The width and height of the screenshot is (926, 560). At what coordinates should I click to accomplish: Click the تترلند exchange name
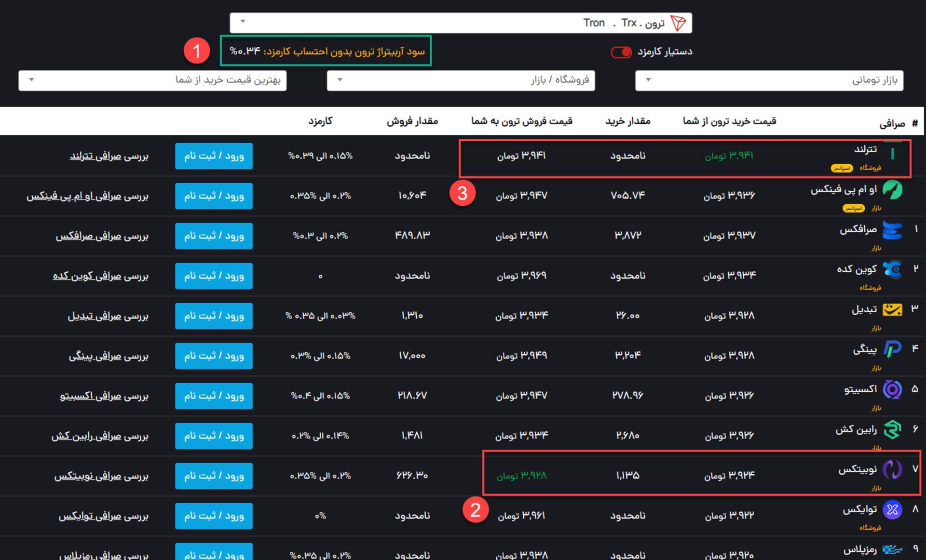865,149
